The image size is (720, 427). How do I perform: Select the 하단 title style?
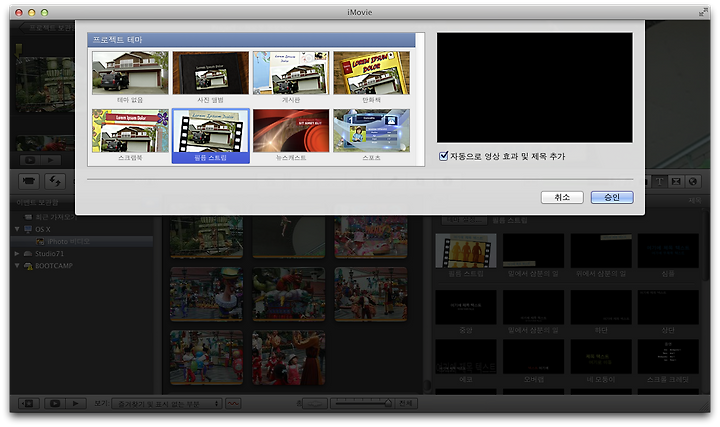click(601, 307)
